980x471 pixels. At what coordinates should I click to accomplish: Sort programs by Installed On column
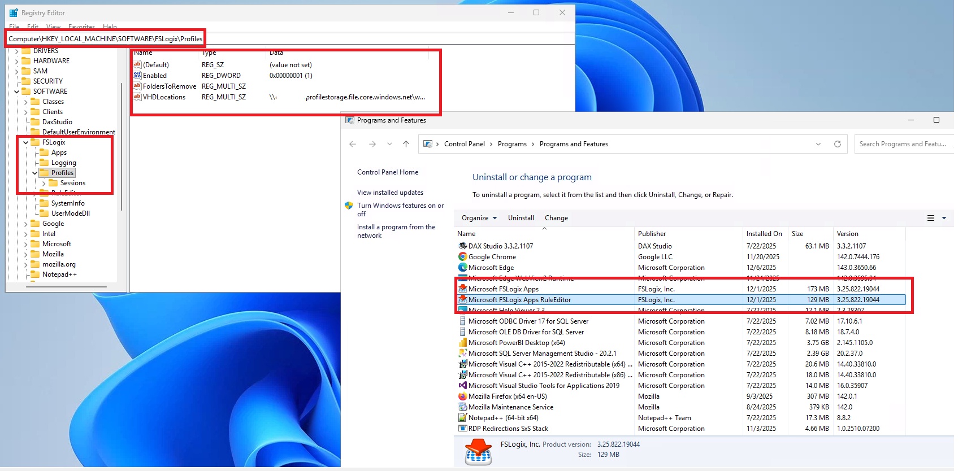click(764, 234)
